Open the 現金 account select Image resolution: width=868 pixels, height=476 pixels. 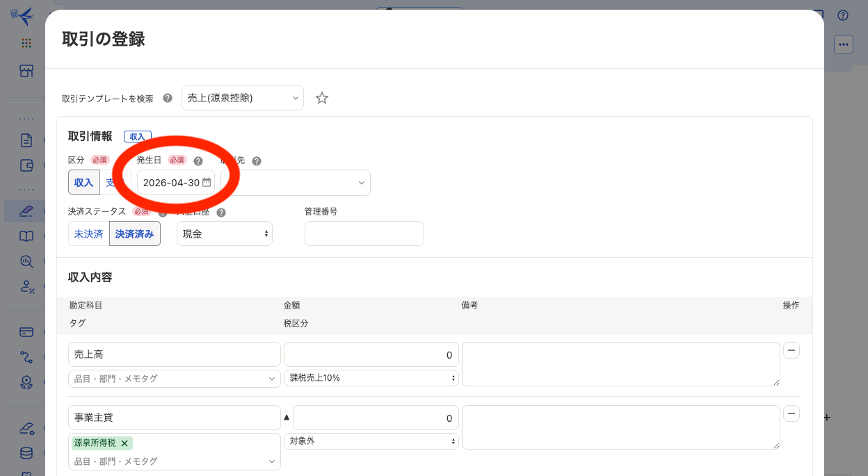click(x=225, y=233)
